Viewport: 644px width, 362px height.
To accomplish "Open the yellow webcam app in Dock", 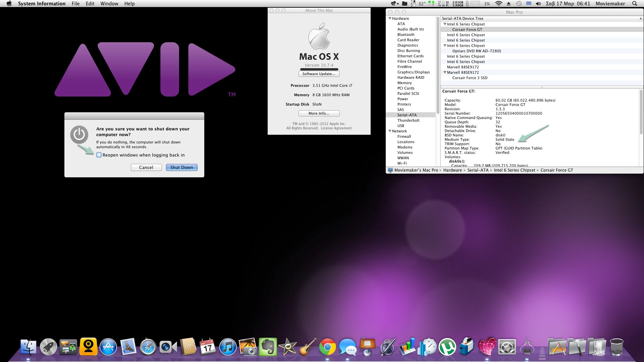I will (89, 347).
